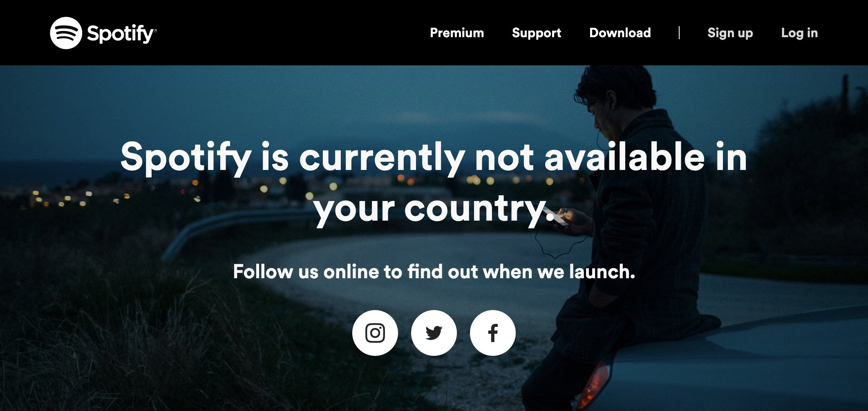This screenshot has height=411, width=868.
Task: Open Spotify's Facebook page icon
Action: (x=493, y=333)
